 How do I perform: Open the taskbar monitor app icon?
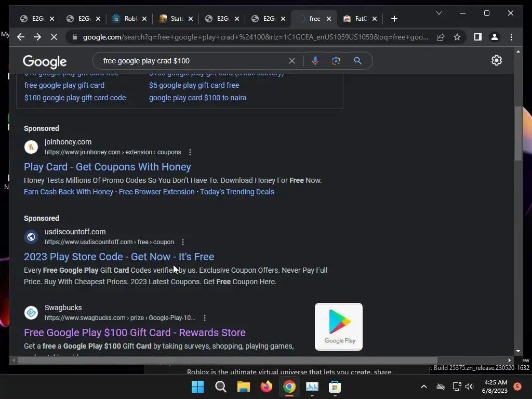tap(312, 387)
